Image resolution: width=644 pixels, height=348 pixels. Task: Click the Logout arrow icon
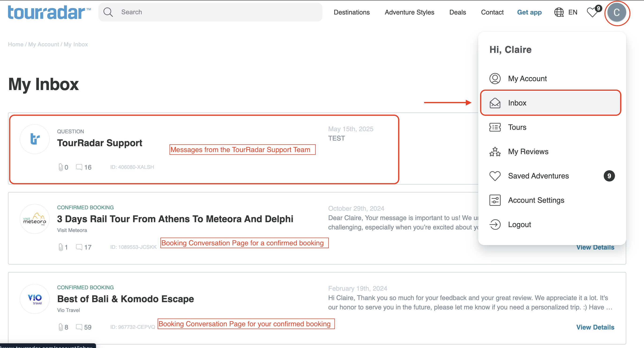(x=495, y=225)
